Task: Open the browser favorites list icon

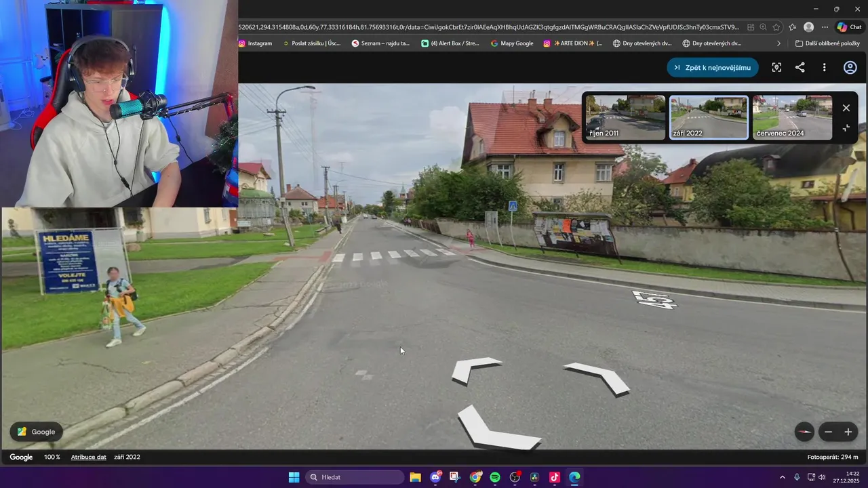Action: tap(792, 27)
